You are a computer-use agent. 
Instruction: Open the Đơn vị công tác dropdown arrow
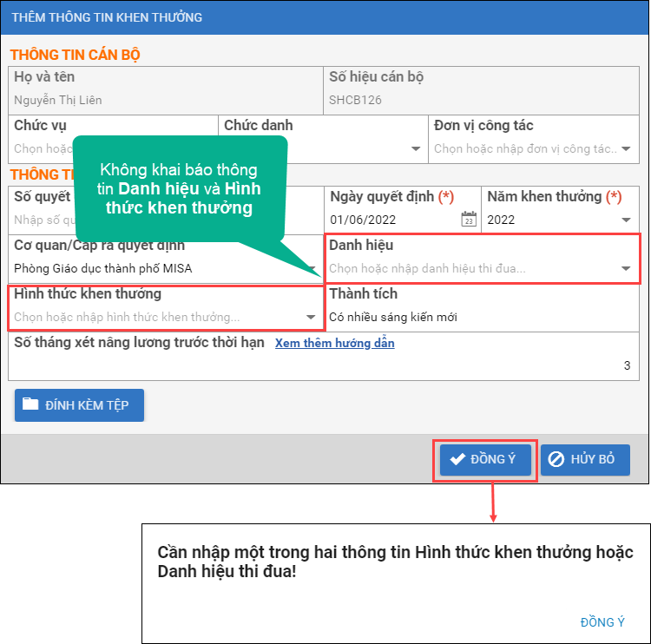point(626,148)
